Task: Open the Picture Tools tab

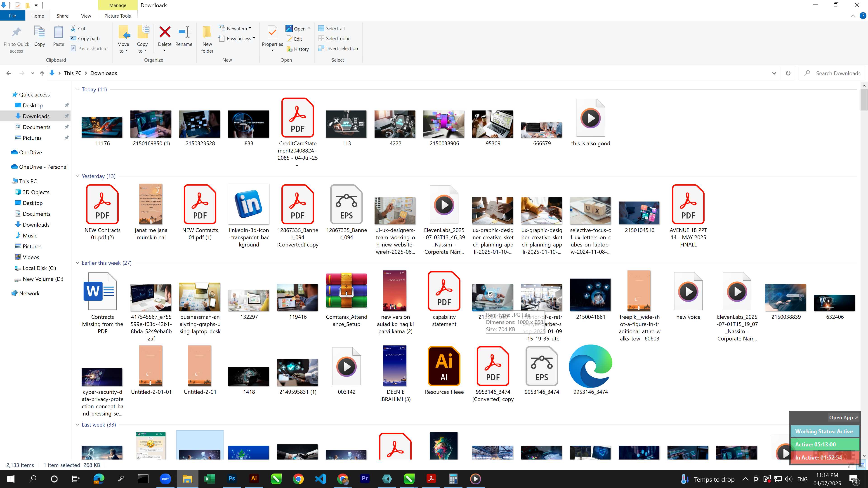Action: point(117,16)
